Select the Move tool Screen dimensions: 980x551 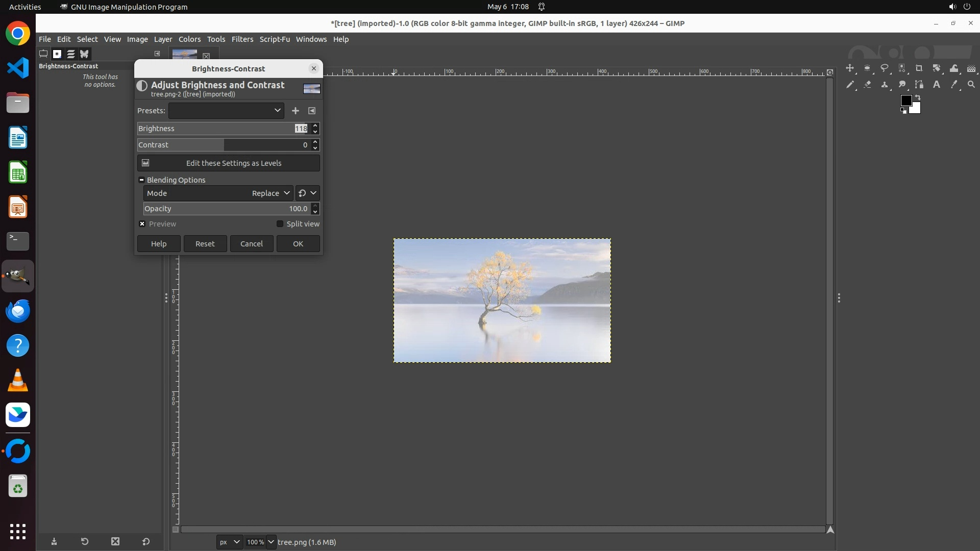(850, 68)
